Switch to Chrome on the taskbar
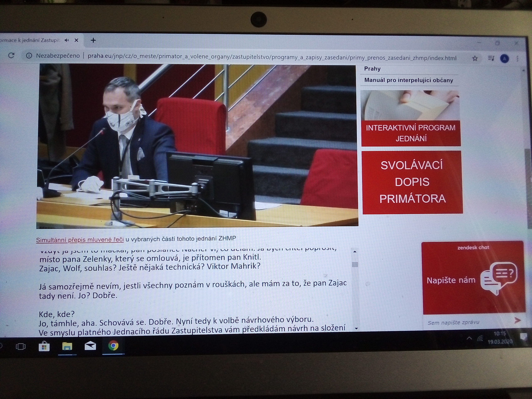Viewport: 532px width, 399px height. [x=113, y=346]
